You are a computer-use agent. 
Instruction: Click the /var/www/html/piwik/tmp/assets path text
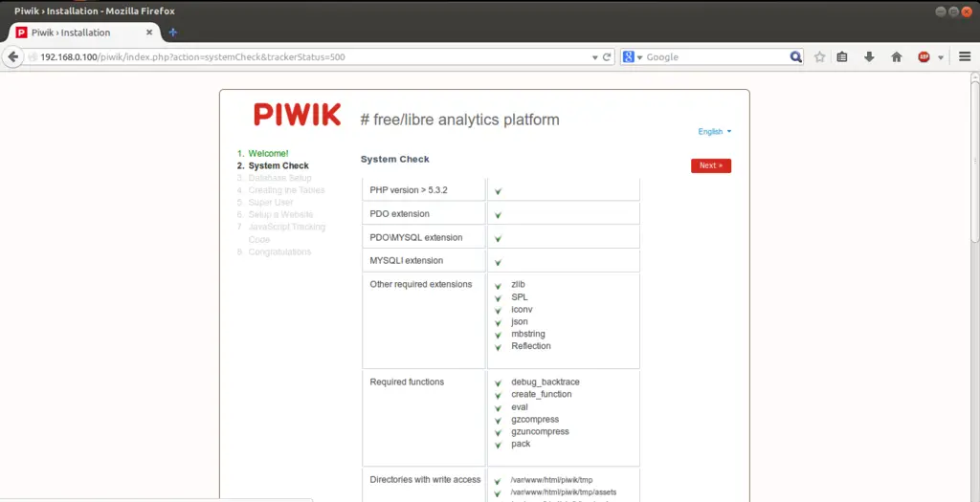pos(564,492)
